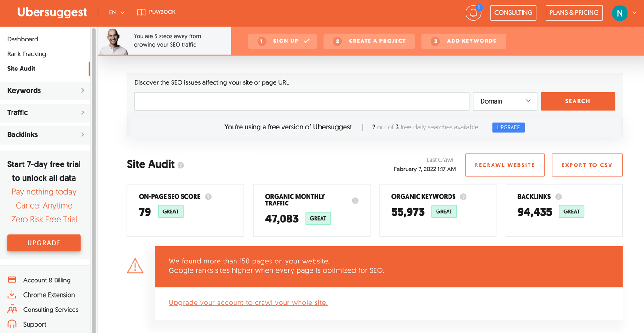Click help icon beside Site Audit heading
This screenshot has width=644, height=333.
tap(181, 165)
